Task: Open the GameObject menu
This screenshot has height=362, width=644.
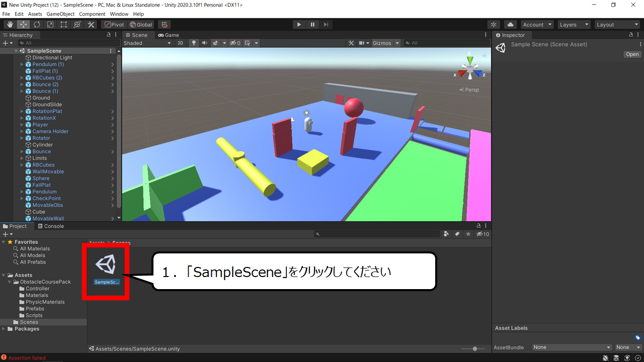Action: coord(61,14)
